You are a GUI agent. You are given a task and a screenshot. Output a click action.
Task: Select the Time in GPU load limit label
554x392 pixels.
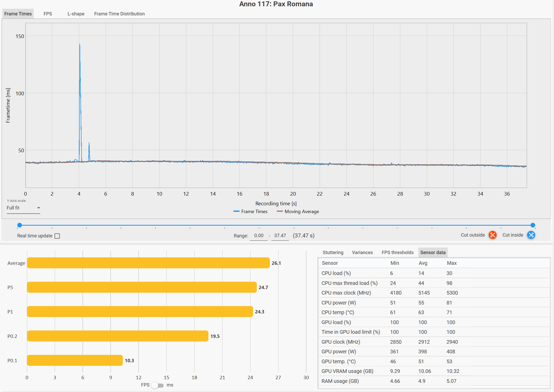(351, 332)
